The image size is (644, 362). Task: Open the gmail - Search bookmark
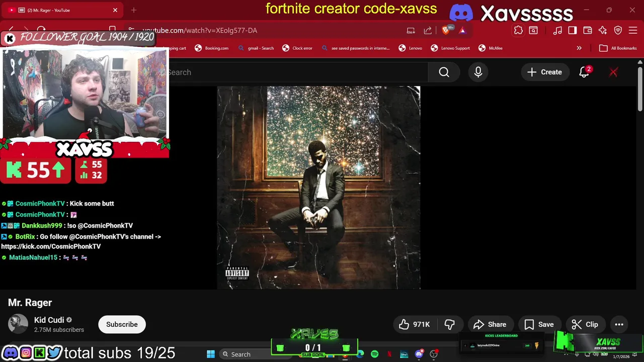point(256,48)
